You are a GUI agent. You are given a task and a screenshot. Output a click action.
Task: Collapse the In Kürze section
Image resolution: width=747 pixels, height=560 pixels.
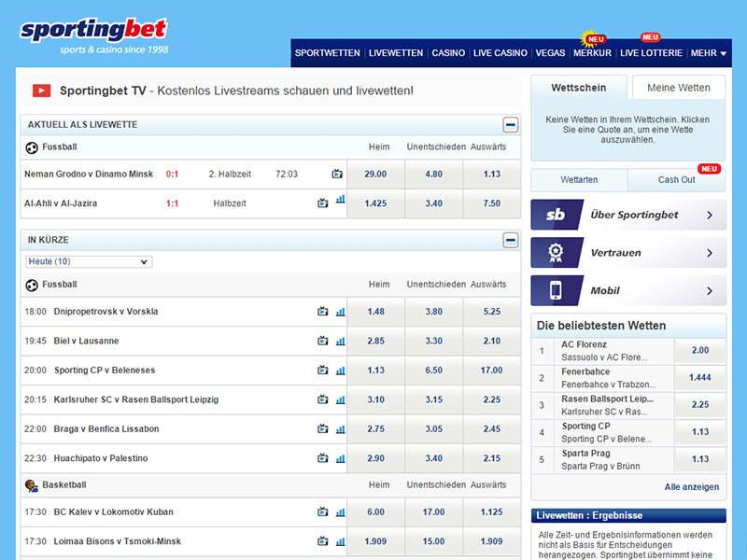(510, 240)
